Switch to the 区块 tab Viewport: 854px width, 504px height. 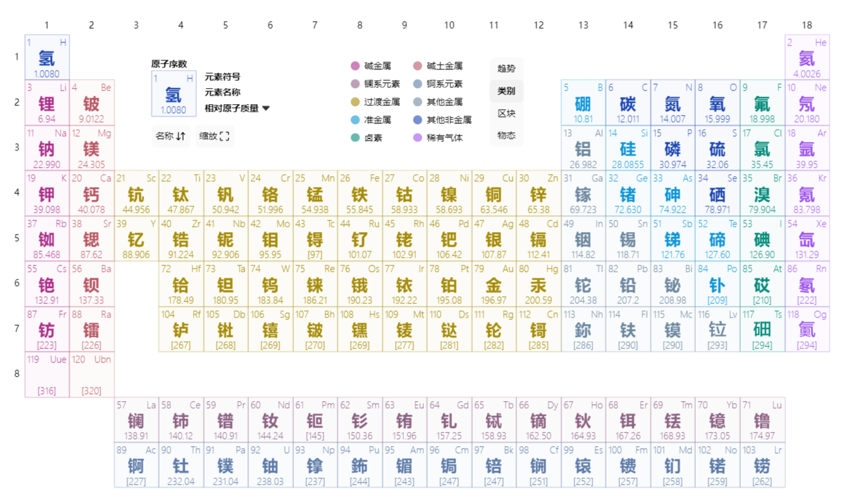pyautogui.click(x=506, y=114)
